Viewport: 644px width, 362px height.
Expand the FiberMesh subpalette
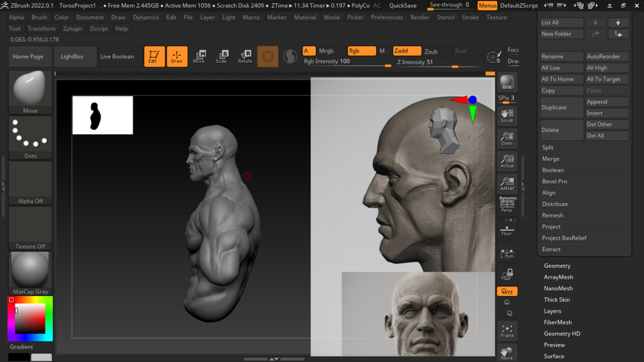(x=557, y=322)
